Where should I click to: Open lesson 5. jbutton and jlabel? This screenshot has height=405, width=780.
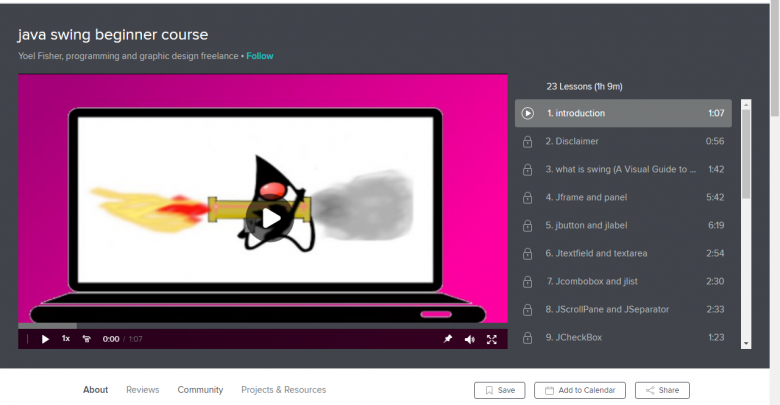(x=623, y=225)
